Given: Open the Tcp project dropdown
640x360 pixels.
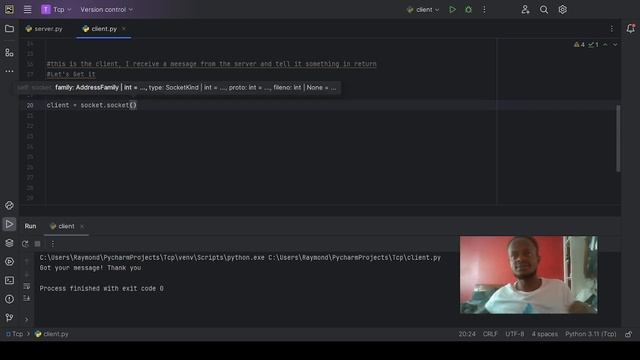Looking at the screenshot, I should coord(56,9).
